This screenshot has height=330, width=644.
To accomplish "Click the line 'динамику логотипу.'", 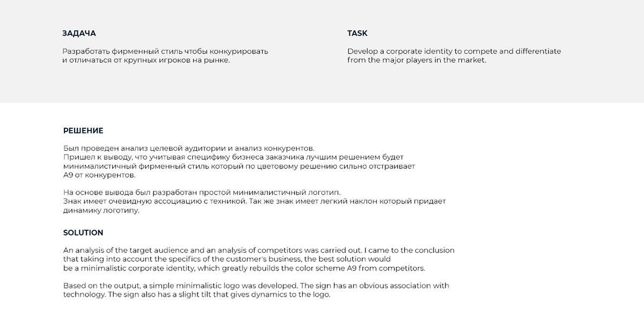I will pyautogui.click(x=101, y=210).
